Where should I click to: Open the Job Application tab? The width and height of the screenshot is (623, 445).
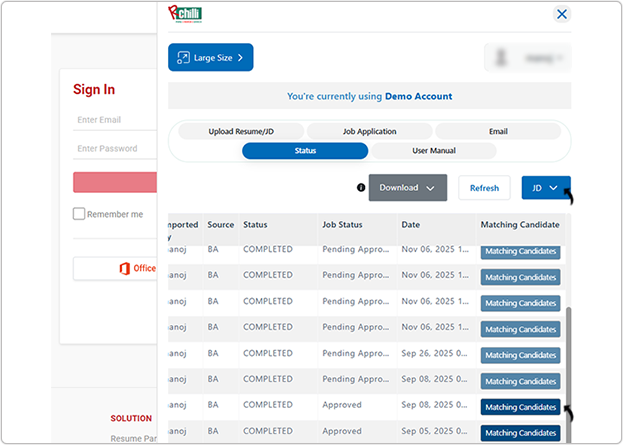point(369,131)
